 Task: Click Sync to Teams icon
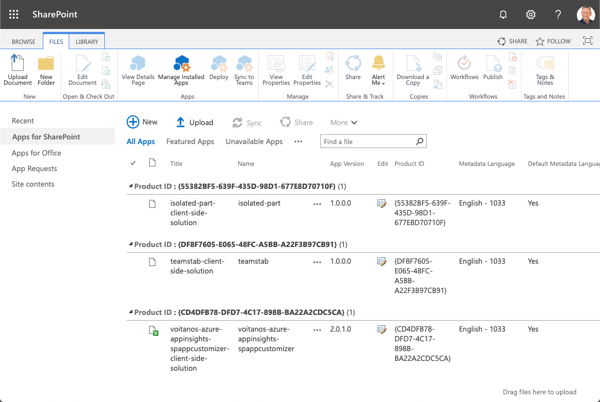pos(244,70)
